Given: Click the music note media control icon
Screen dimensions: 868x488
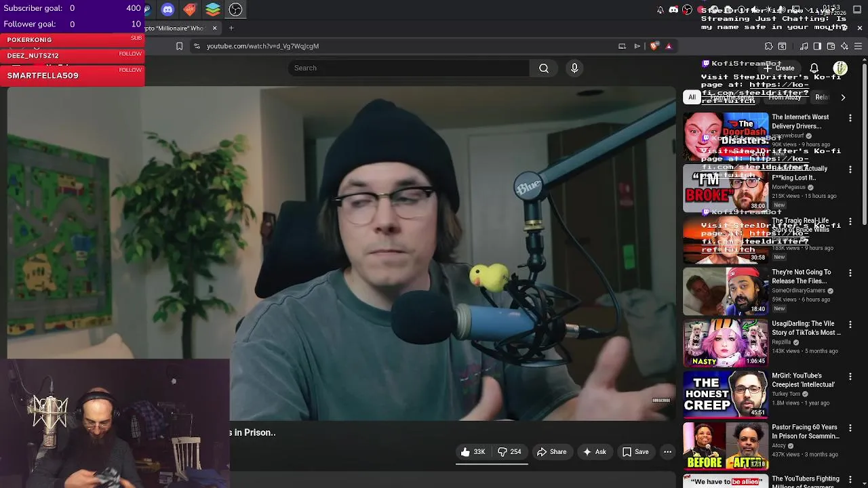Looking at the screenshot, I should [804, 46].
